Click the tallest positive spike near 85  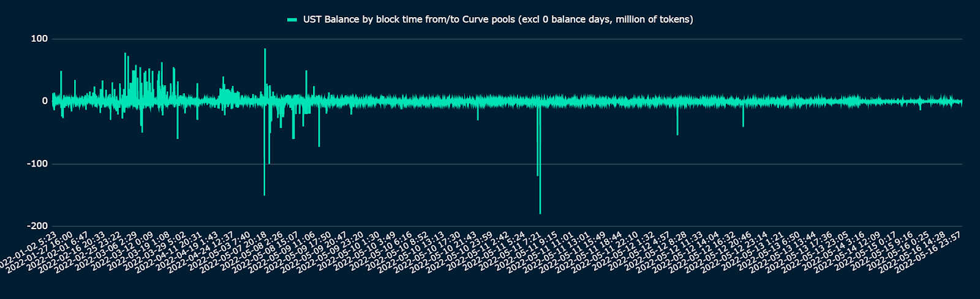265,52
